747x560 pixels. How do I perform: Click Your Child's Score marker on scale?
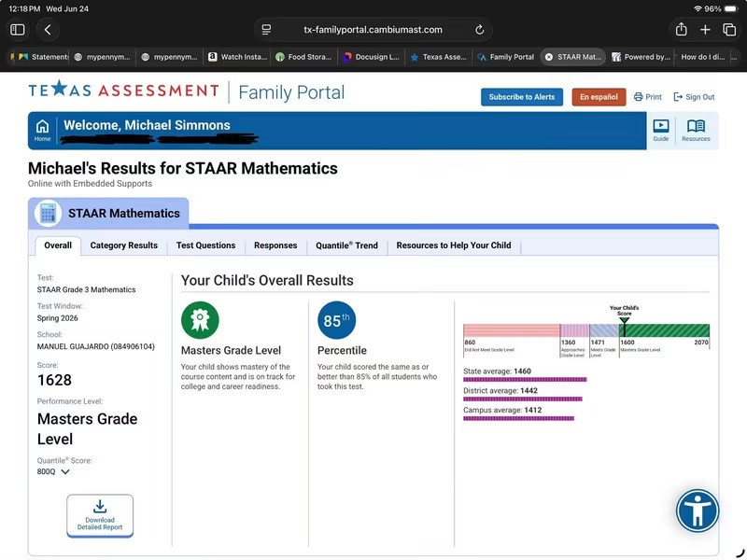pyautogui.click(x=624, y=320)
